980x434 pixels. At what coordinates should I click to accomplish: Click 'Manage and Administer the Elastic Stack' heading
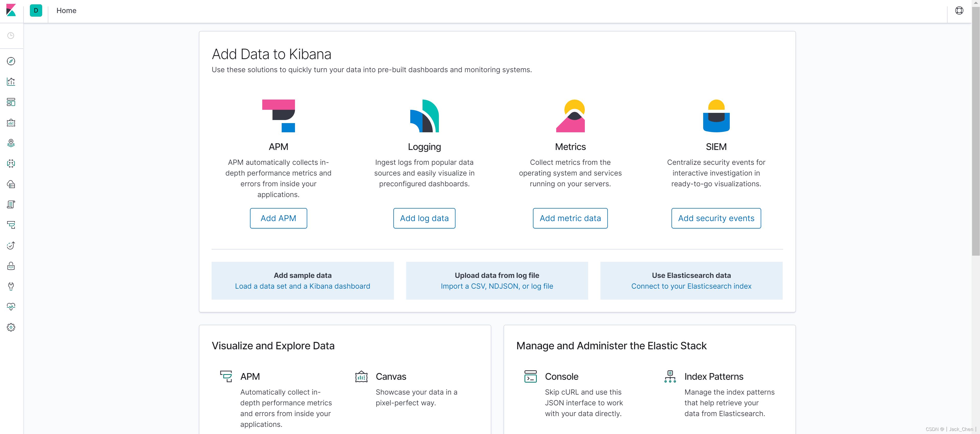tap(611, 346)
